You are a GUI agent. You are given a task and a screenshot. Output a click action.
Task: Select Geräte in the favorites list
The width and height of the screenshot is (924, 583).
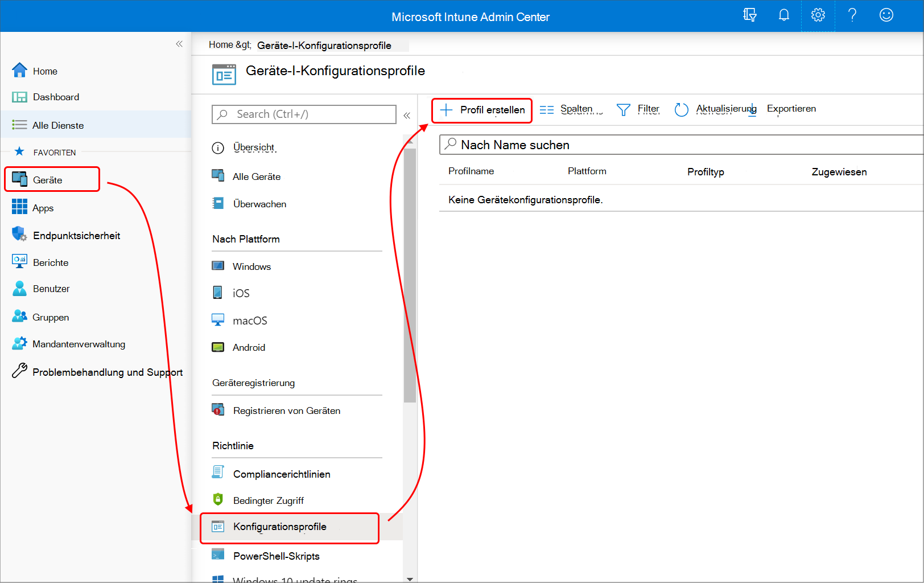[52, 179]
